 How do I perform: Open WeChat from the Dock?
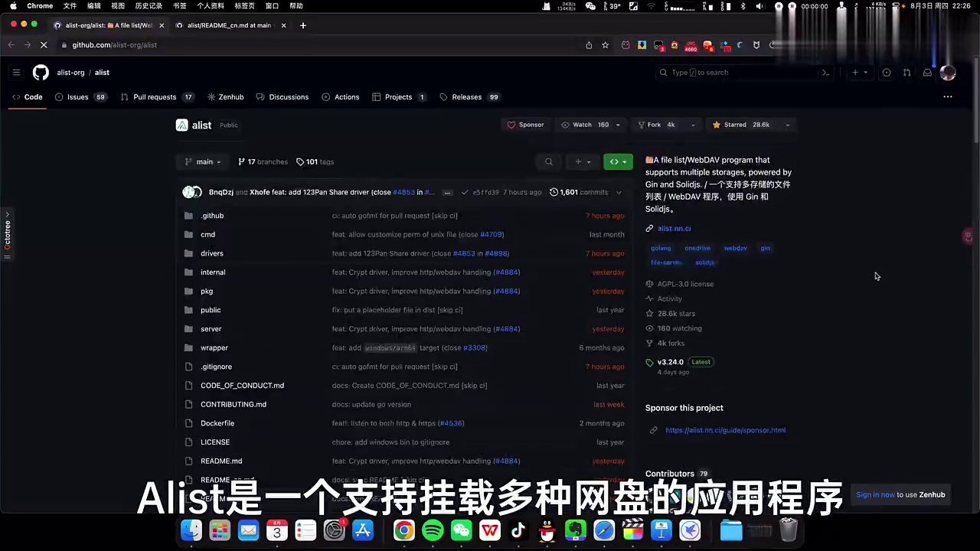[x=461, y=530]
